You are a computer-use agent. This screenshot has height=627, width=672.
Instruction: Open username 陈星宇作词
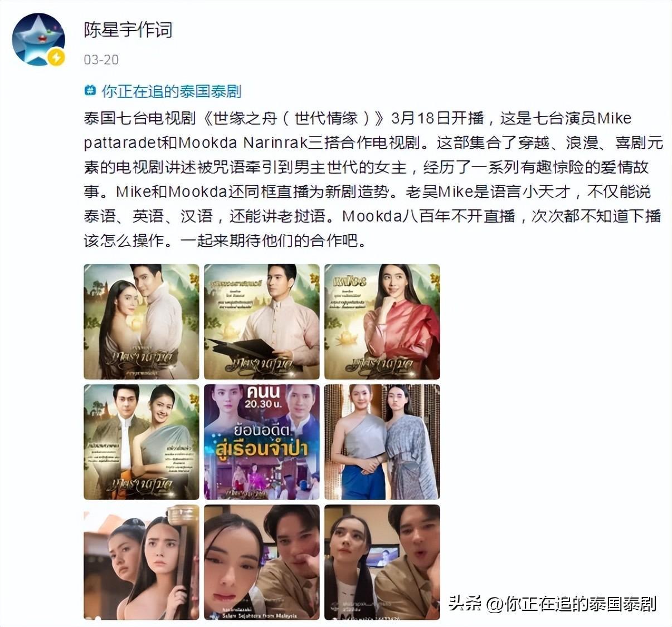point(128,30)
